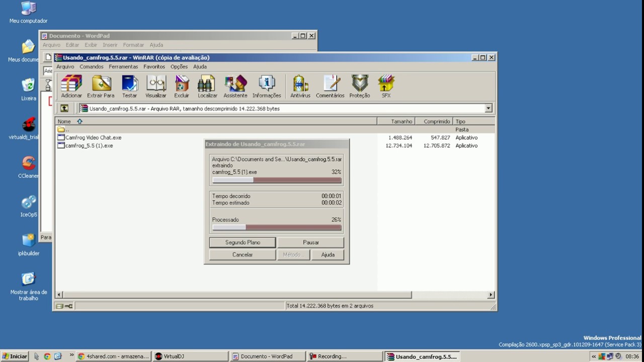Open the Meu computador desktop icon
Screen dimensions: 644x362
(28, 13)
